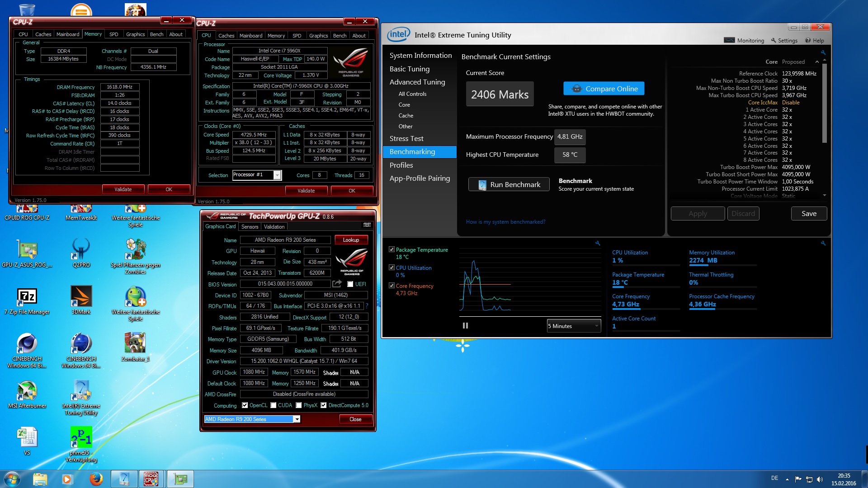
Task: Click the Windows Start button
Action: click(12, 479)
